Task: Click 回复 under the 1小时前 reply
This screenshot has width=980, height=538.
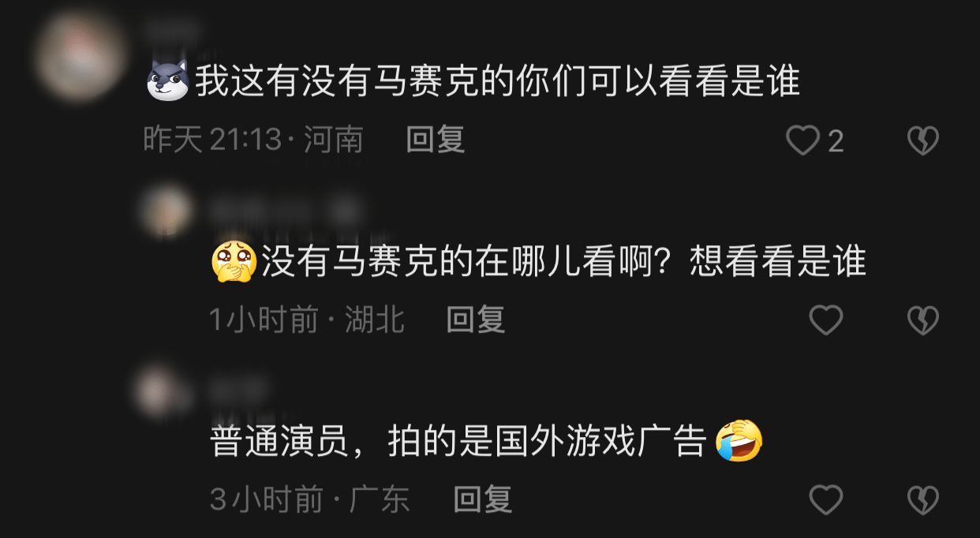Action: point(476,319)
